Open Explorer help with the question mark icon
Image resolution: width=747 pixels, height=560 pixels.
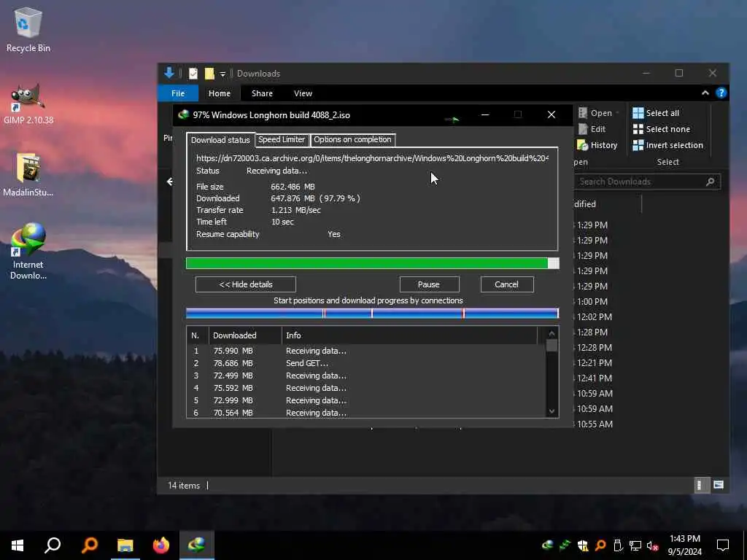coord(721,93)
